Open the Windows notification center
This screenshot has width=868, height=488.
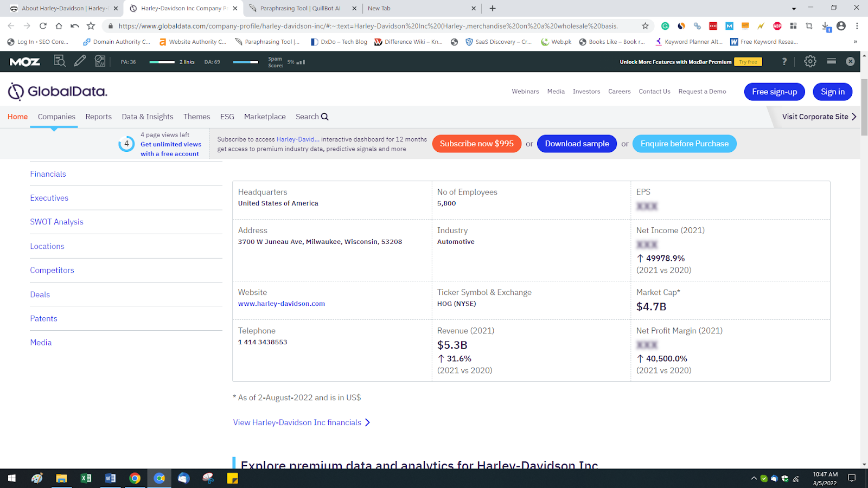(852, 478)
